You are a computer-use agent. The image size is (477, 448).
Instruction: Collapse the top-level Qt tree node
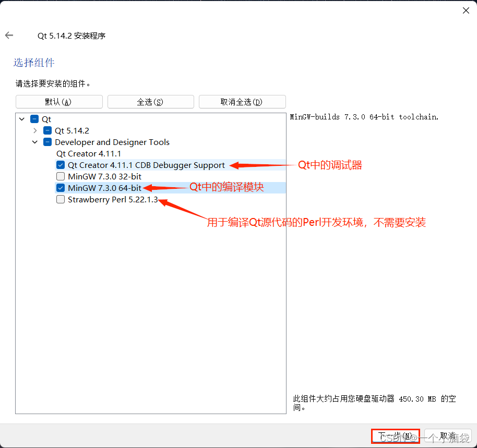click(22, 119)
